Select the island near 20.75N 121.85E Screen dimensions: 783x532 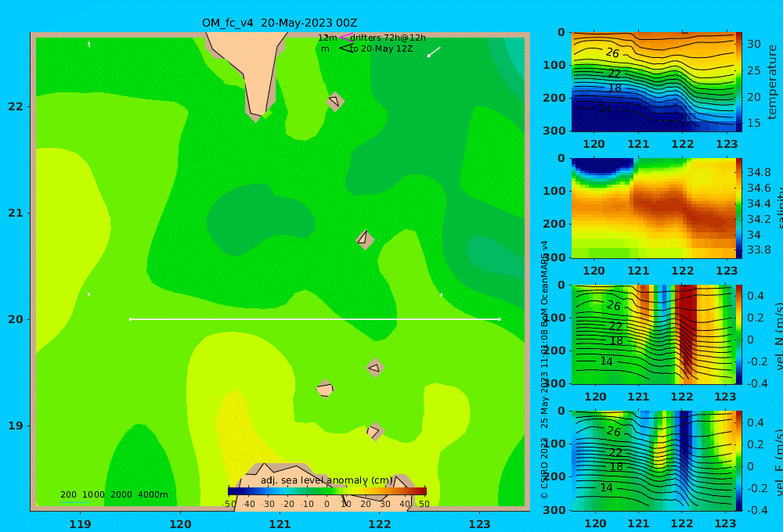click(x=365, y=239)
